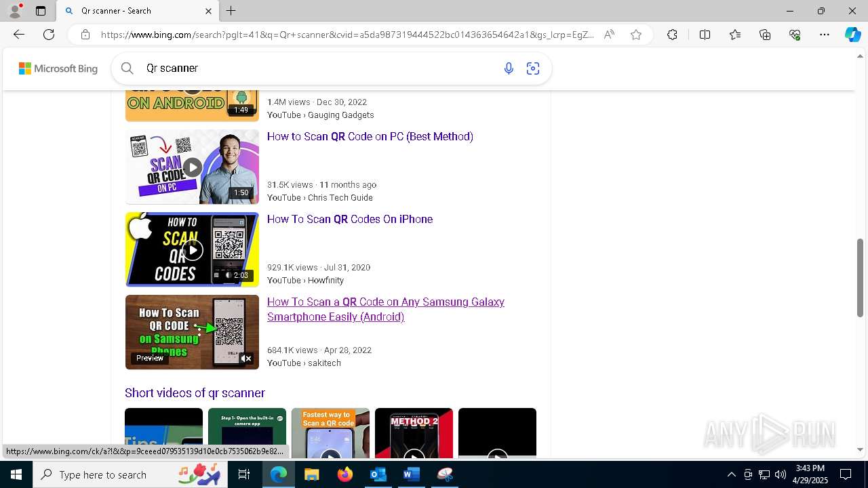Open Extensions menu
Screen dimensions: 868x488
click(x=672, y=35)
